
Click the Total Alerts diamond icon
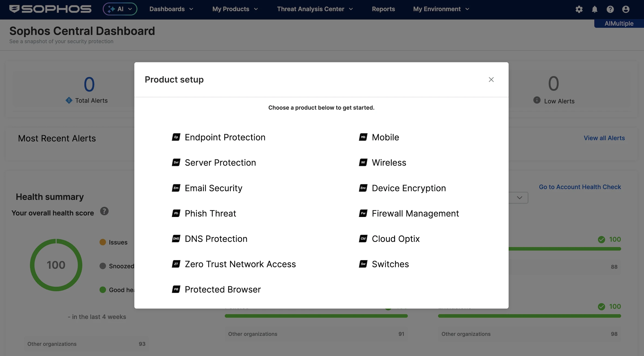69,100
